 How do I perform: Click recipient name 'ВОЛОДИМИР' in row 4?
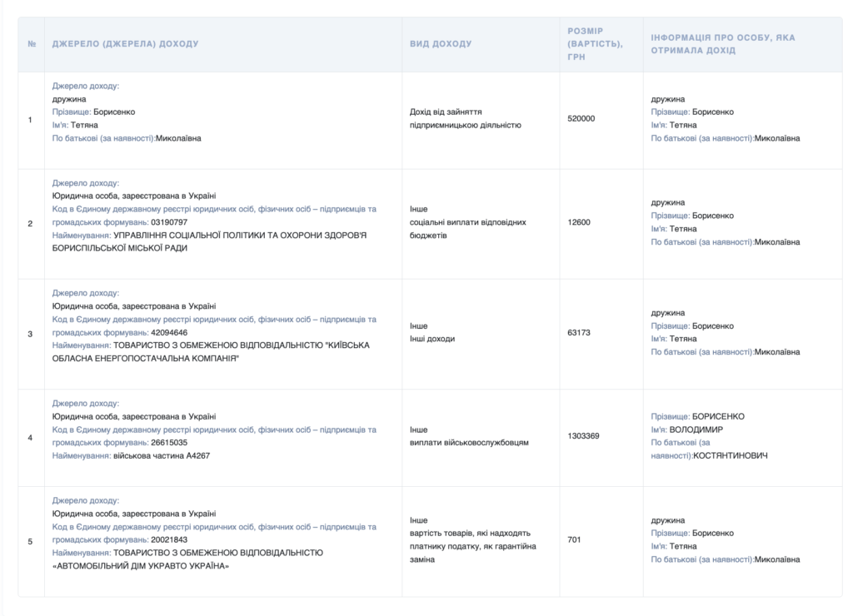tap(696, 430)
